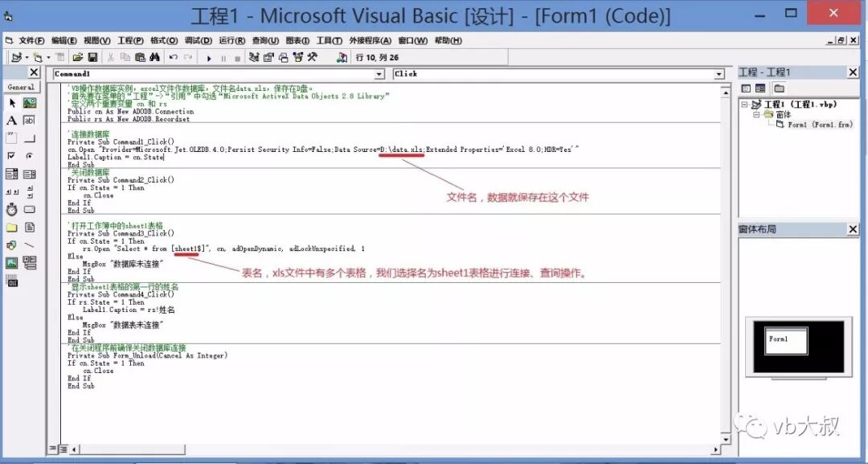Open the 帮助(H) menu
Image resolution: width=868 pixels, height=464 pixels.
coord(448,40)
